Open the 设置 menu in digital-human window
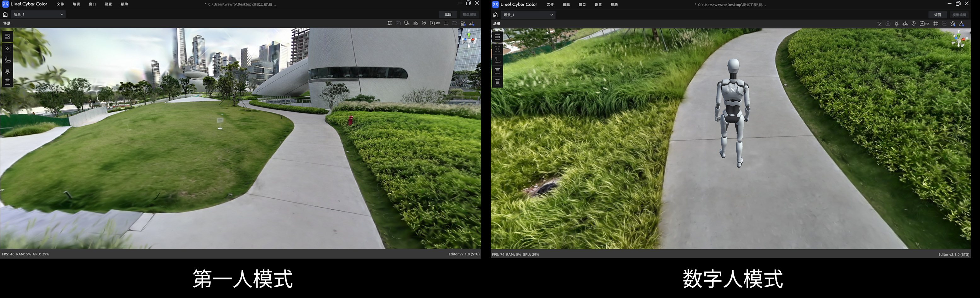This screenshot has height=298, width=980. pos(598,4)
